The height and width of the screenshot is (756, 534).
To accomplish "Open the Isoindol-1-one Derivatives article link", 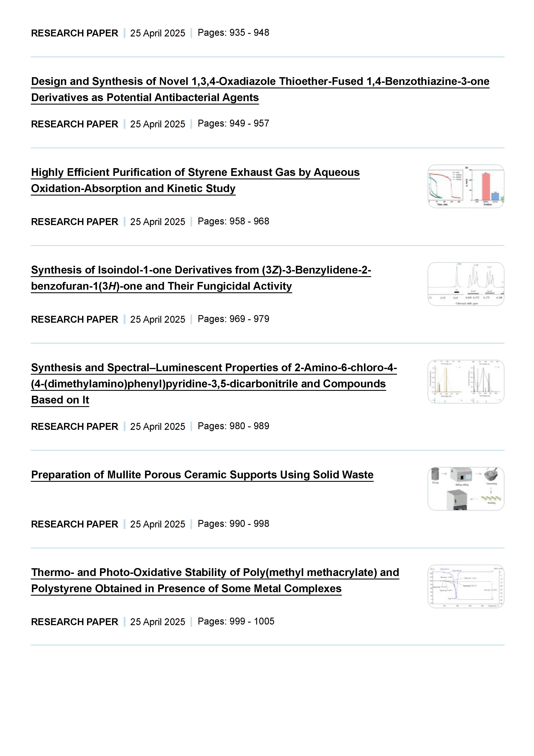I will tap(201, 270).
